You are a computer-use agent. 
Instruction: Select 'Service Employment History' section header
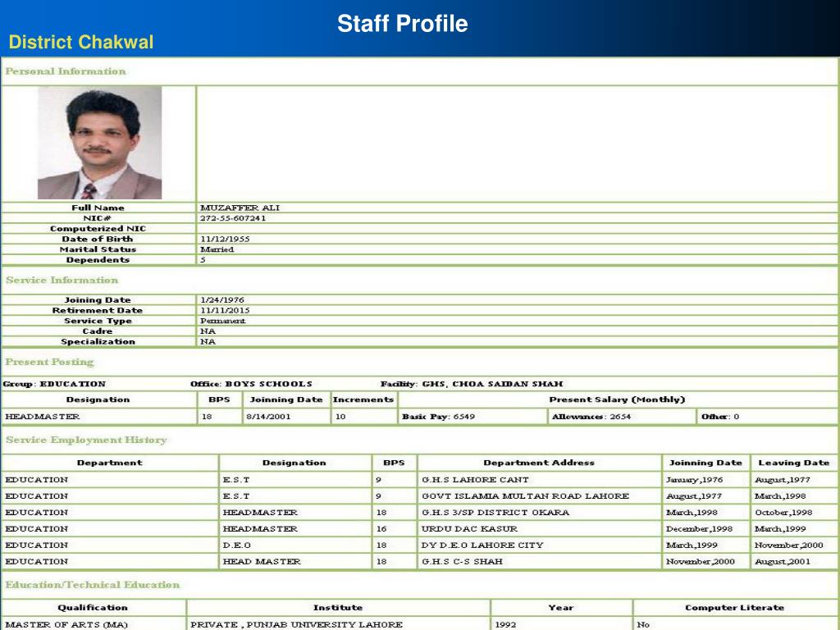(x=86, y=440)
